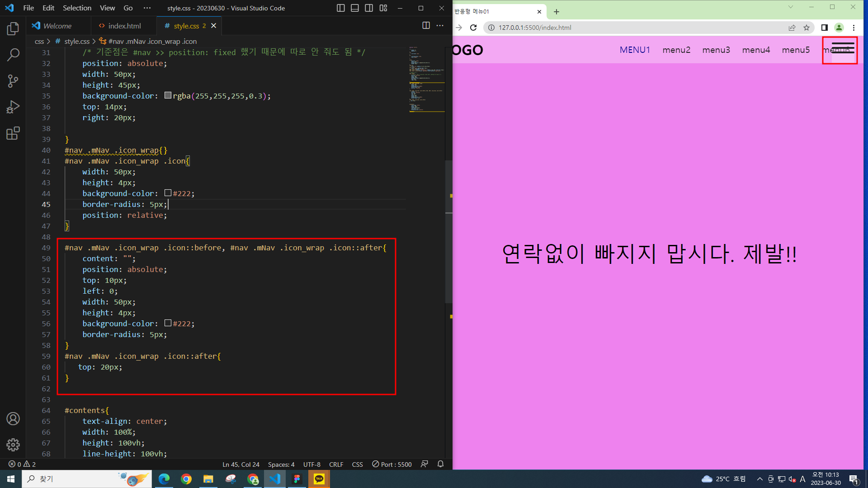Open the Selection menu

coord(77,8)
